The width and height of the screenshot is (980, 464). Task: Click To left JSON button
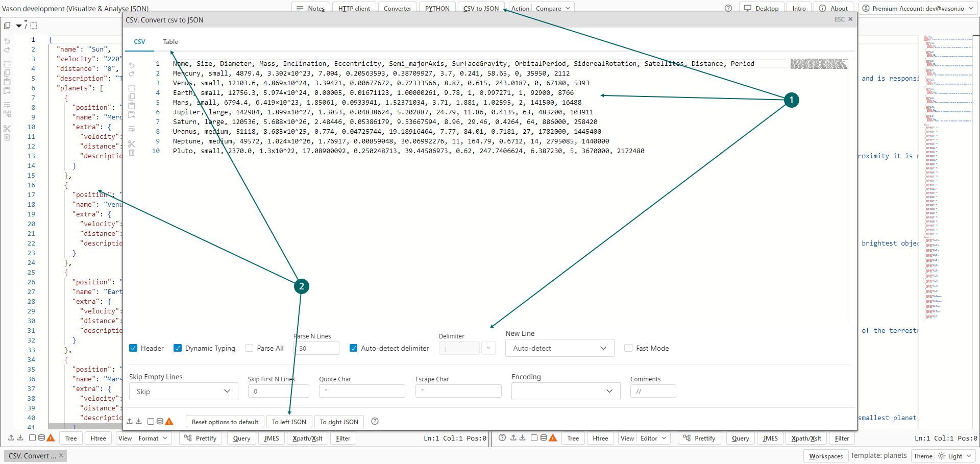pyautogui.click(x=289, y=422)
